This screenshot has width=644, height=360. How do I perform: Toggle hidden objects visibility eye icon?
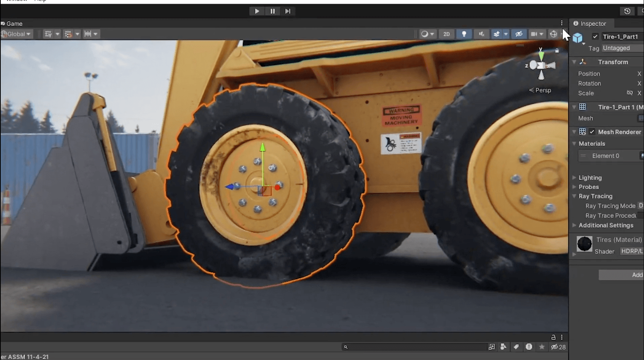point(519,34)
